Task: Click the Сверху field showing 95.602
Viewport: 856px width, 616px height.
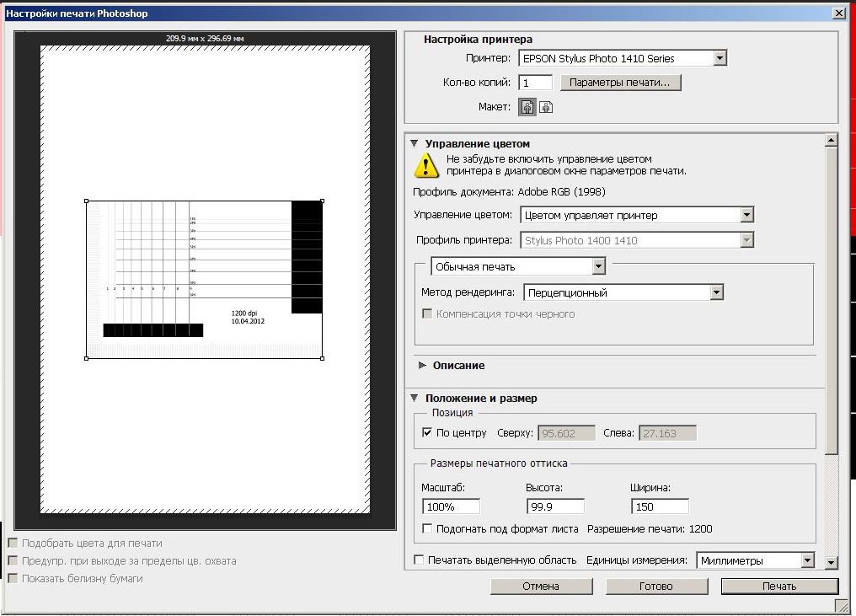Action: 567,433
